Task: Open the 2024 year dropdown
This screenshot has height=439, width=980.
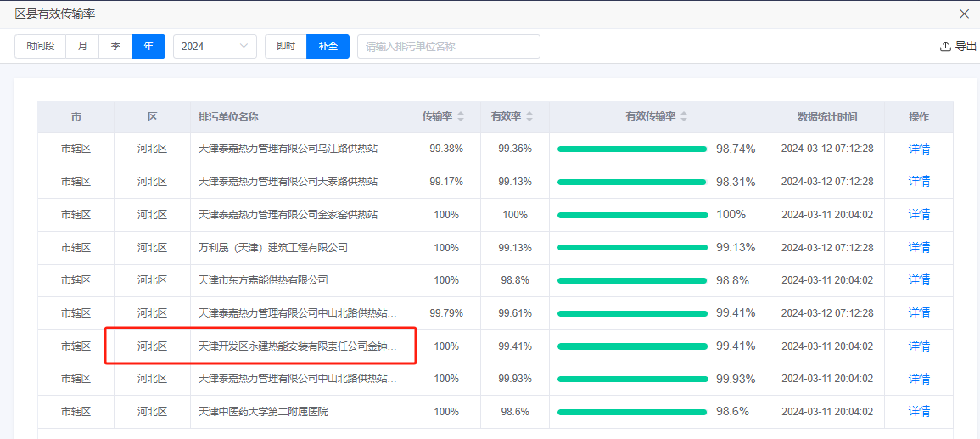Action: pyautogui.click(x=215, y=46)
